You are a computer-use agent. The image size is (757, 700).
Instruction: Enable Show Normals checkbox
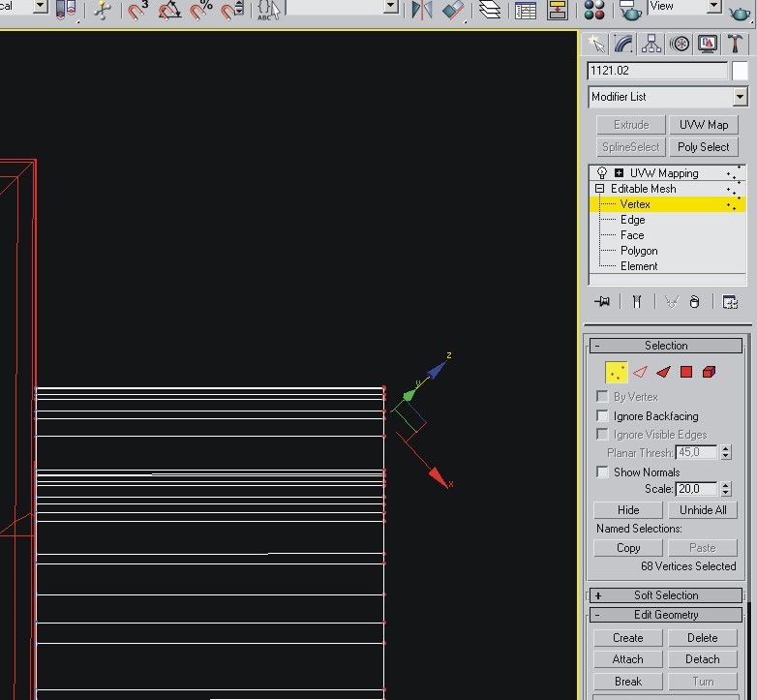pyautogui.click(x=602, y=472)
